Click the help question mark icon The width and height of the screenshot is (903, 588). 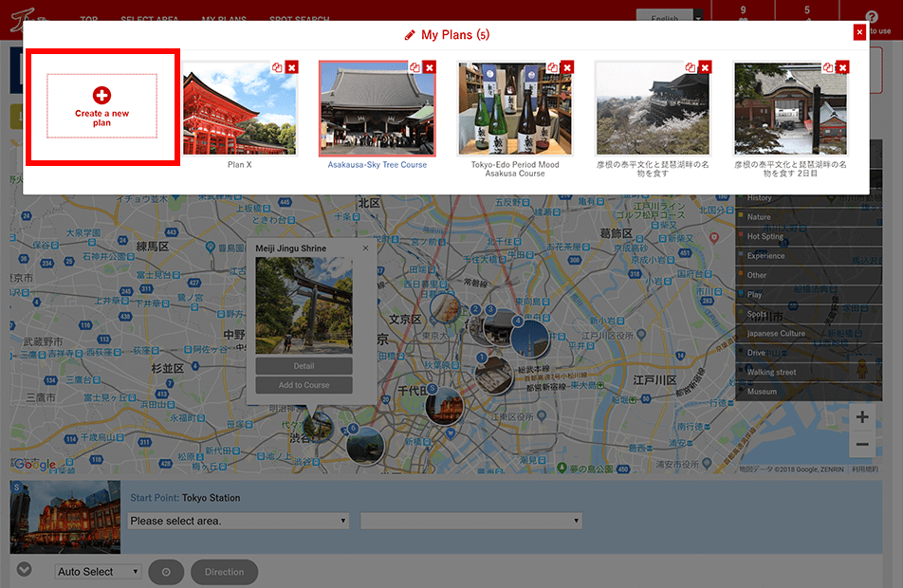tap(872, 17)
